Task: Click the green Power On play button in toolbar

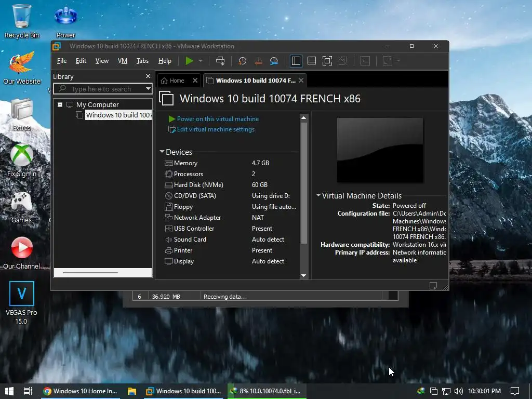Action: pyautogui.click(x=189, y=61)
